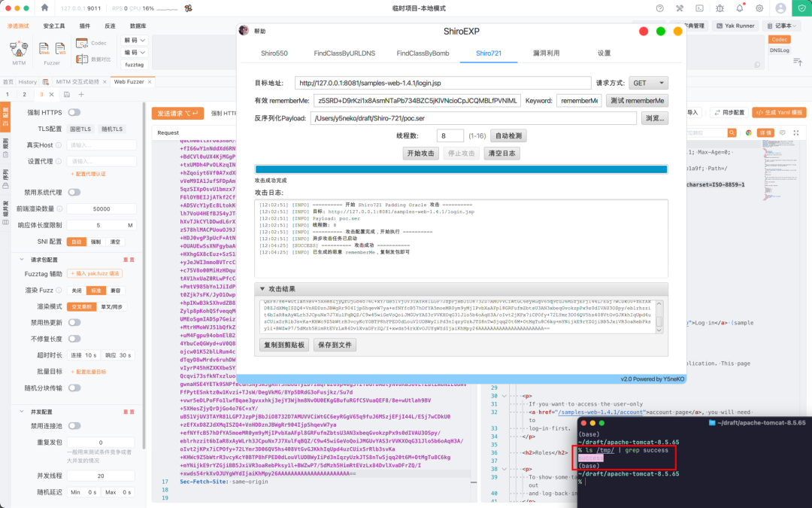Toggle the 不修复长度 switch

tap(74, 339)
